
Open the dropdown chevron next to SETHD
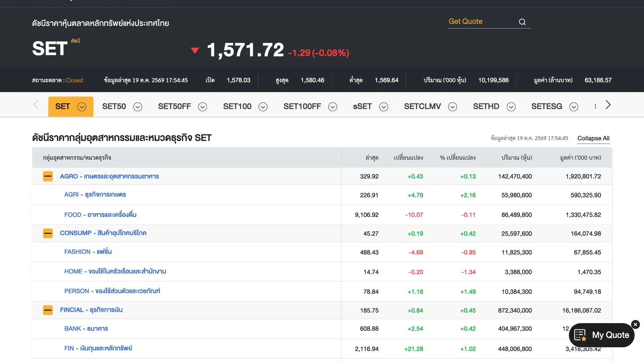pyautogui.click(x=511, y=107)
